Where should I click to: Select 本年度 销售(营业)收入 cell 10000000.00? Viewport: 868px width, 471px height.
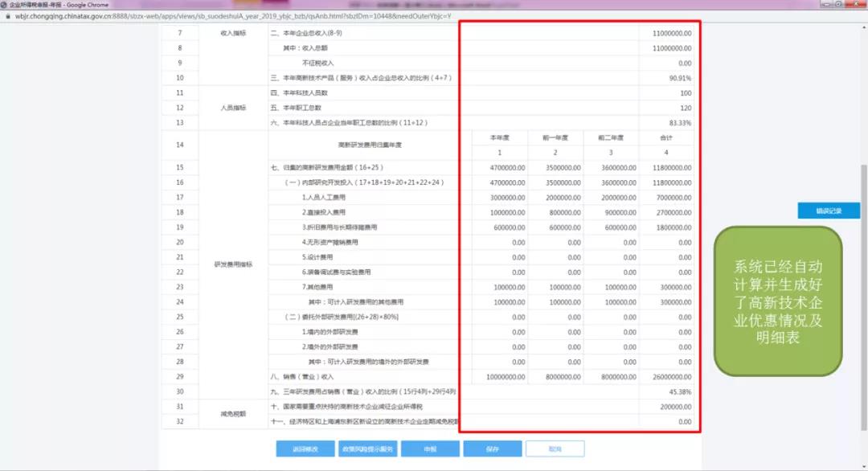[500, 376]
